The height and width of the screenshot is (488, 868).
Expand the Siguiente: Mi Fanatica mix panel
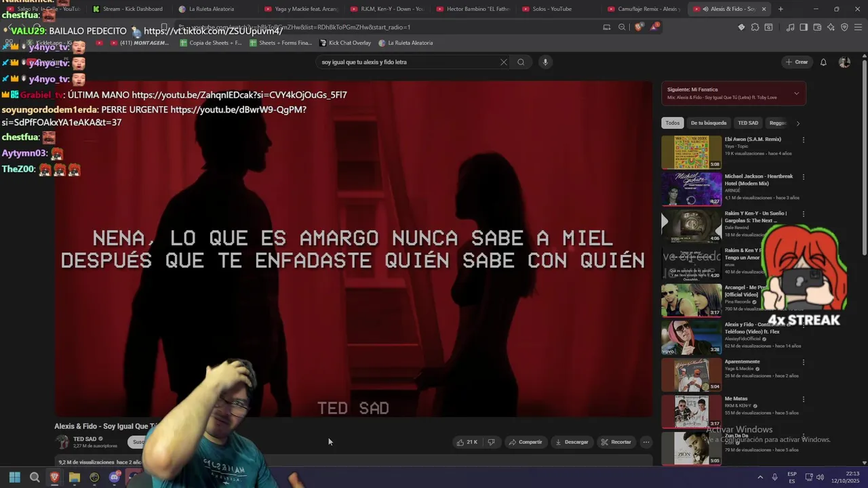click(796, 94)
